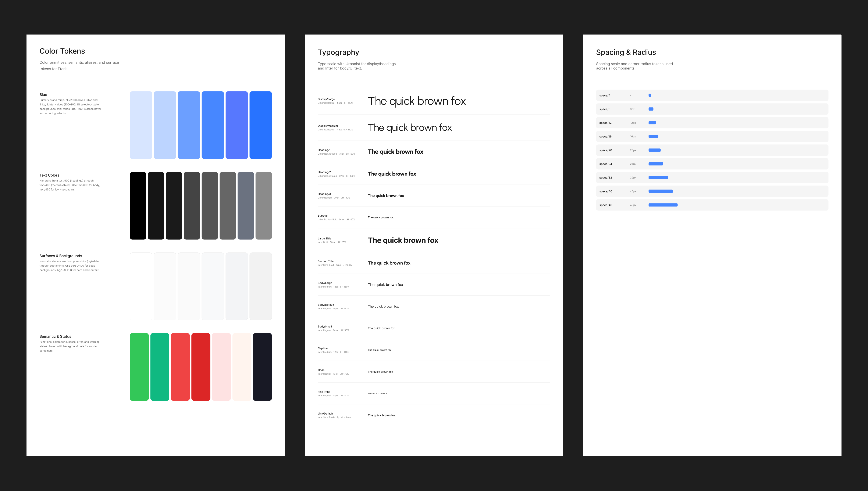Select the Body/Default sample text
868x491 pixels.
pyautogui.click(x=383, y=307)
